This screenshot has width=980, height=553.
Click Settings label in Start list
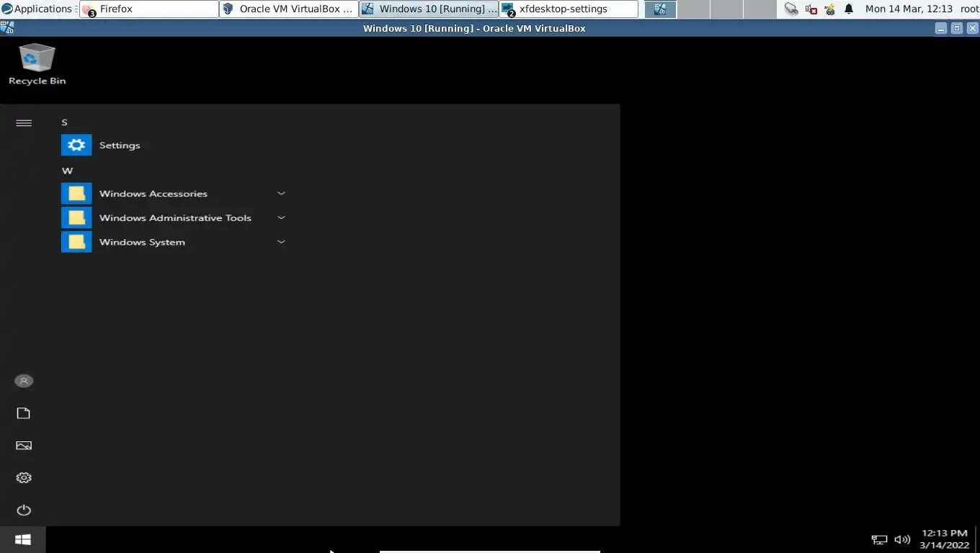(x=120, y=145)
